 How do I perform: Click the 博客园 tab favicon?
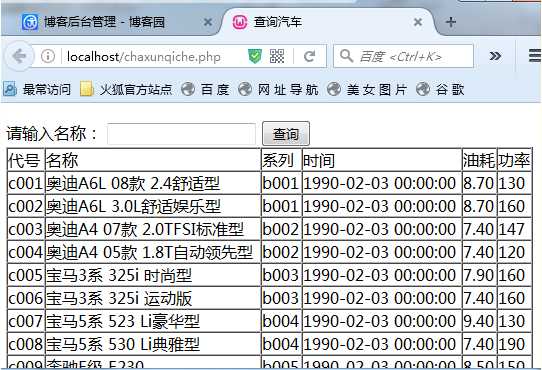click(x=30, y=22)
